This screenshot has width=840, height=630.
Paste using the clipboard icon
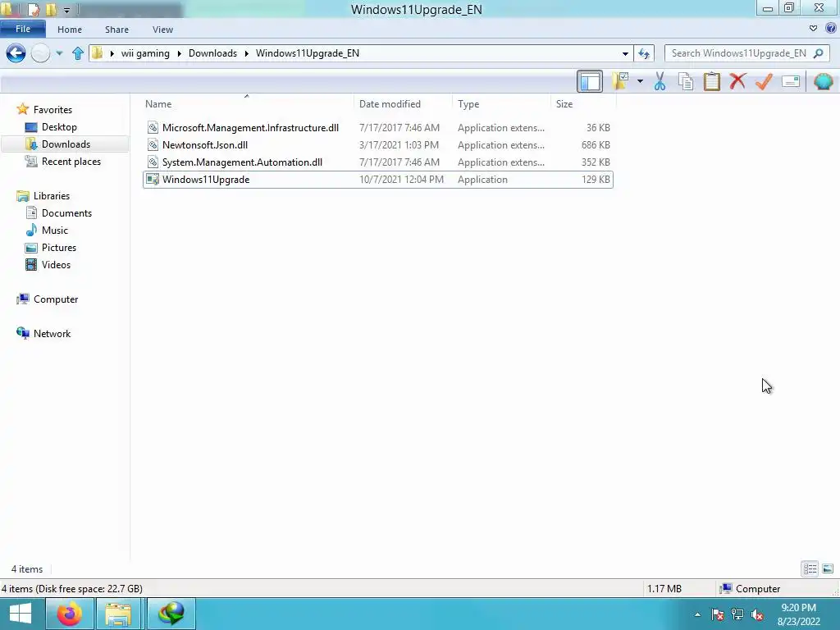pyautogui.click(x=711, y=81)
